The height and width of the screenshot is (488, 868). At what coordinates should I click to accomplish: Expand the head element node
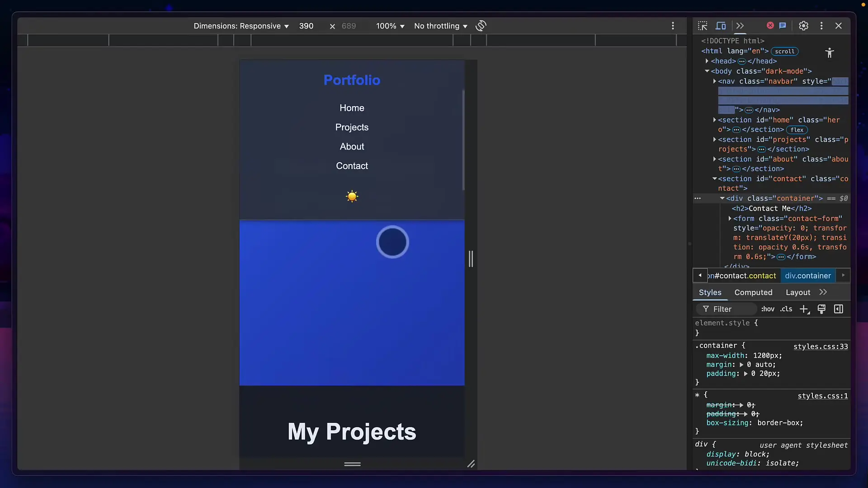[x=707, y=61]
